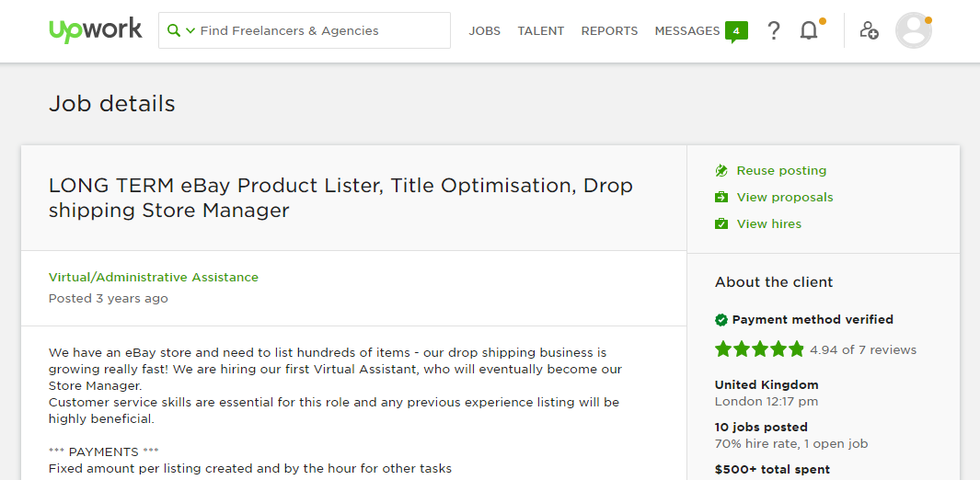Click the green search magnifier icon
Viewport: 980px width, 480px height.
coord(174,30)
